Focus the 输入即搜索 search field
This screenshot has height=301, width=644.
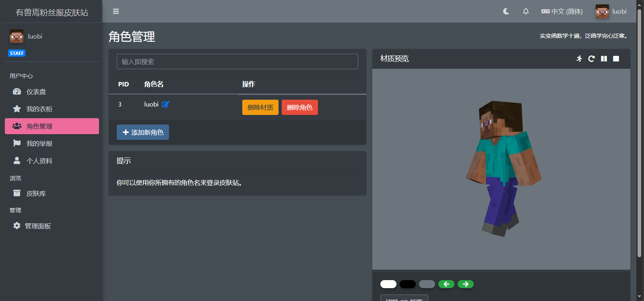coord(237,61)
